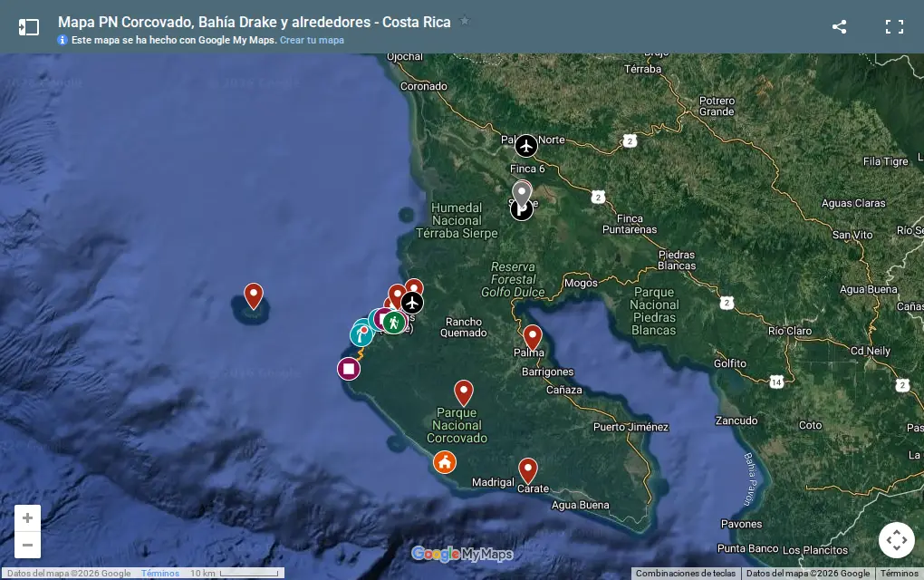Click the 'Golfito' map label
The width and height of the screenshot is (924, 580).
click(730, 363)
